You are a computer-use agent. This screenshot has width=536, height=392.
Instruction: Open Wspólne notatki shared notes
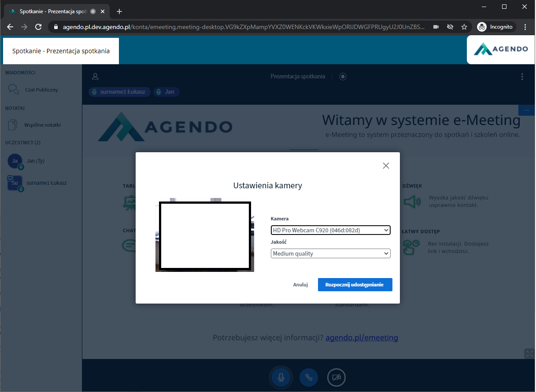(x=42, y=125)
